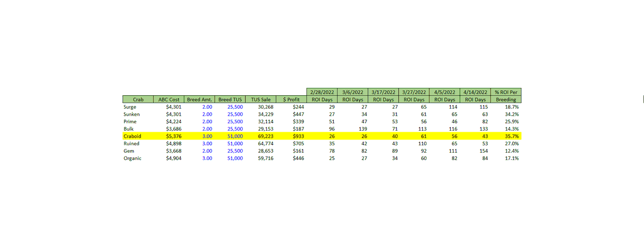Select the Sunken crab name cell
The height and width of the screenshot is (235, 644).
(131, 115)
